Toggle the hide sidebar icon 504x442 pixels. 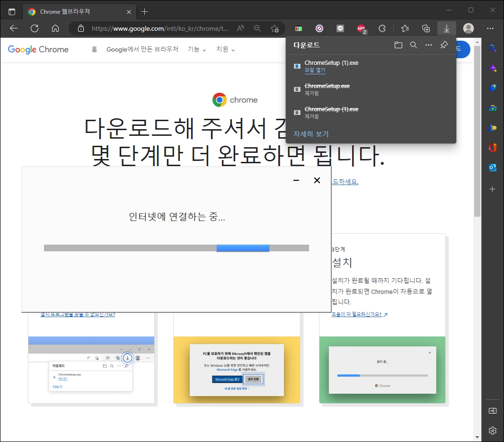[x=493, y=411]
